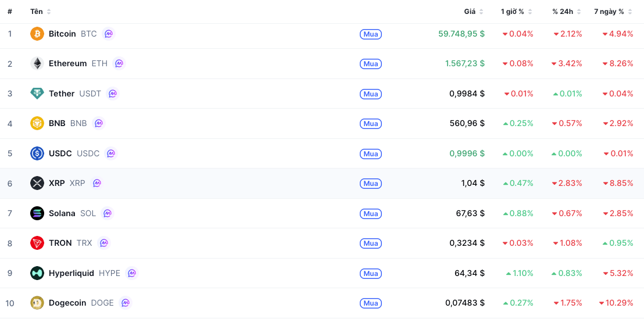Click the Ethereum price 1.567,23 $
The width and height of the screenshot is (644, 319).
pos(465,64)
